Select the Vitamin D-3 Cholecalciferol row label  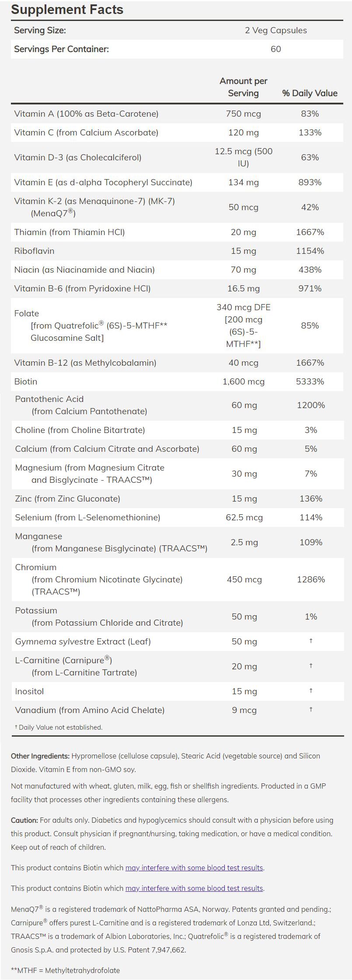(78, 157)
